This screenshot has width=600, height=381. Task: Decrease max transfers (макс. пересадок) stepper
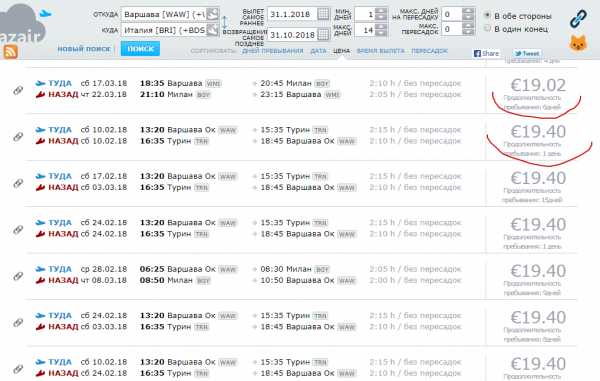(x=468, y=32)
